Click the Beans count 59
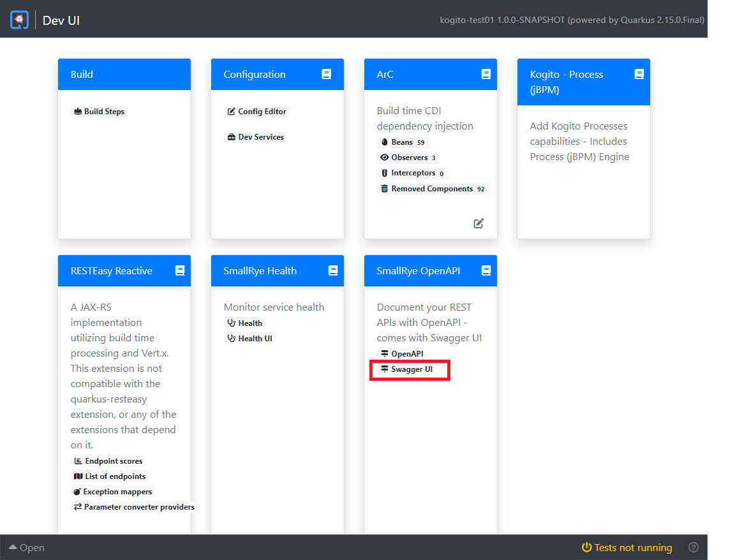The height and width of the screenshot is (560, 735). tap(421, 142)
